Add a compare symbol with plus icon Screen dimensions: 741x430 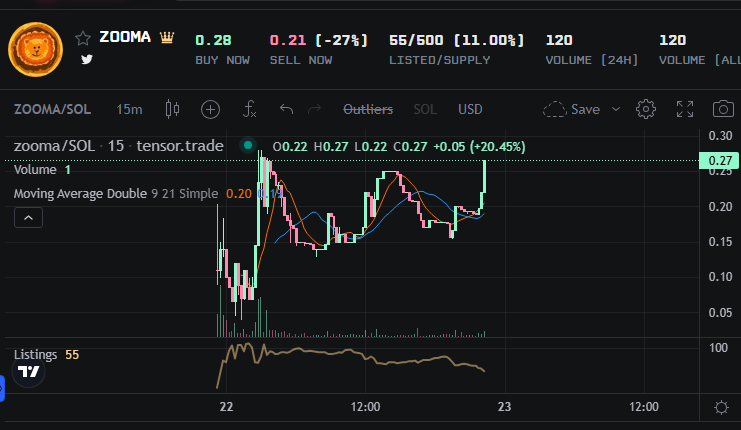click(210, 110)
